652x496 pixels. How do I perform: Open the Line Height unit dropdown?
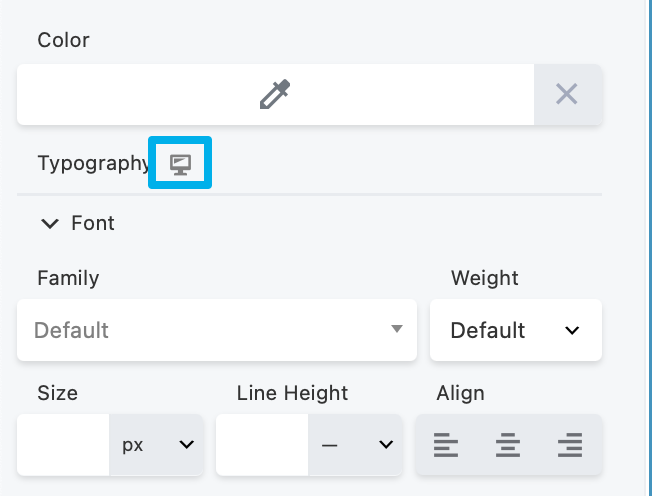[356, 445]
